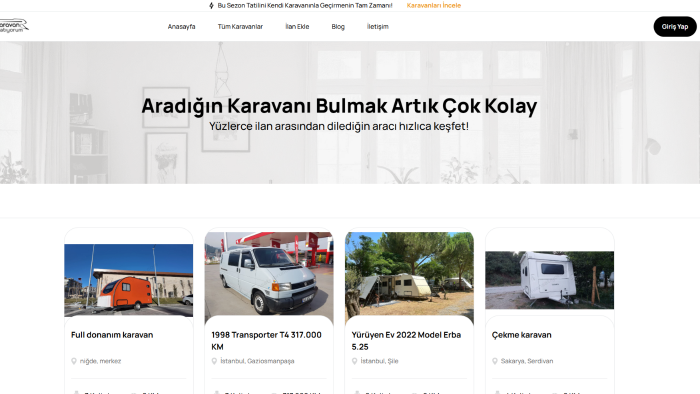Open the Blog menu item
The height and width of the screenshot is (394, 700).
pyautogui.click(x=338, y=26)
